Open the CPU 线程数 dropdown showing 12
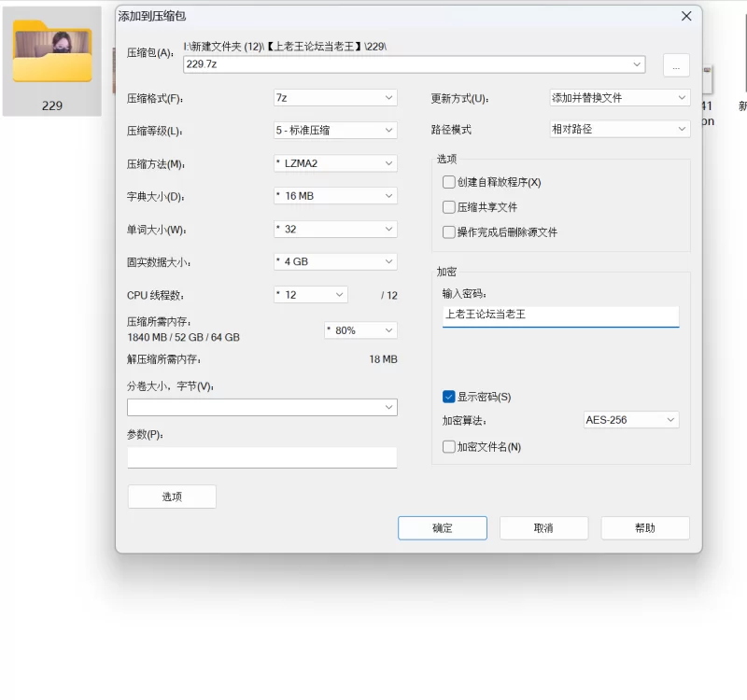The height and width of the screenshot is (700, 747). [311, 295]
